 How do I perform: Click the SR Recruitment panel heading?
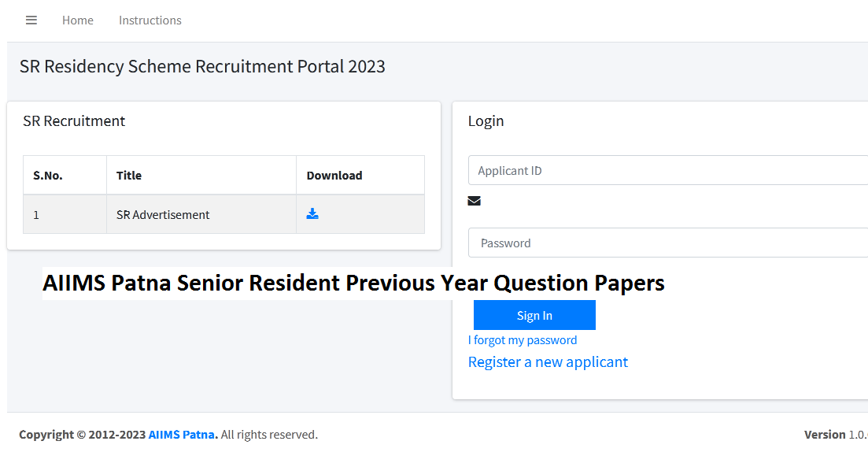pyautogui.click(x=74, y=120)
